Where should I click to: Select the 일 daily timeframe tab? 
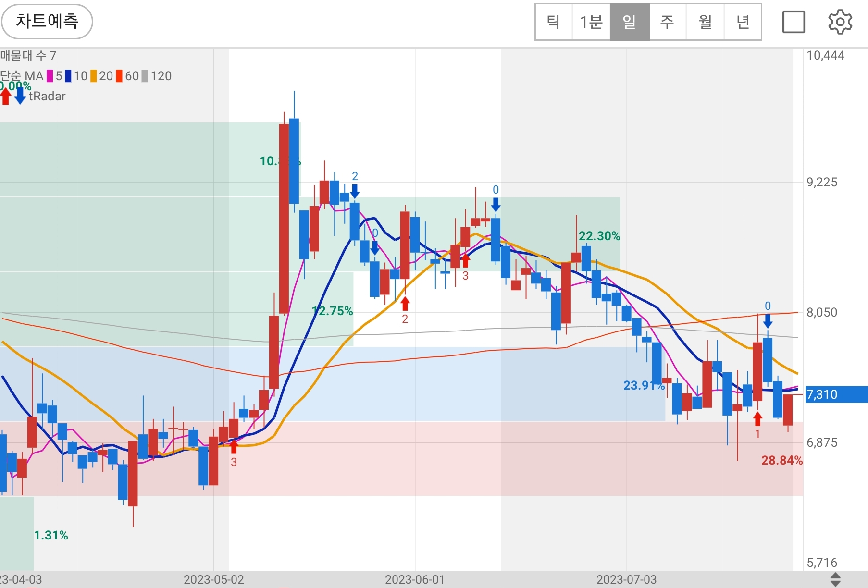(x=630, y=22)
